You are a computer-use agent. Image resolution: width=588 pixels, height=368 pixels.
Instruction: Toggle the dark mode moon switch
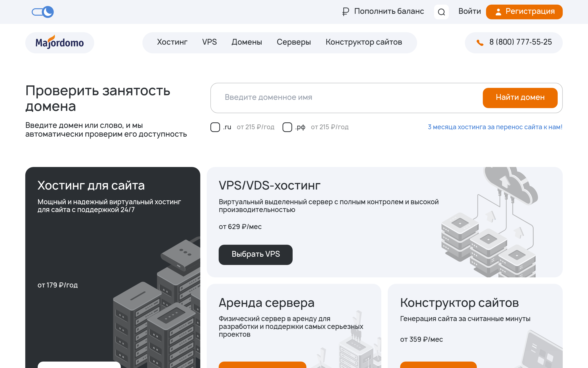coord(43,12)
